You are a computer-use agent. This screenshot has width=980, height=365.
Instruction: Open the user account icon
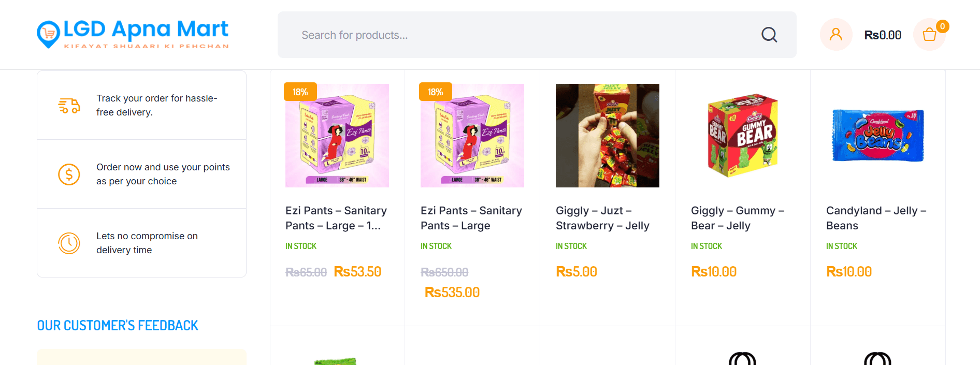835,35
